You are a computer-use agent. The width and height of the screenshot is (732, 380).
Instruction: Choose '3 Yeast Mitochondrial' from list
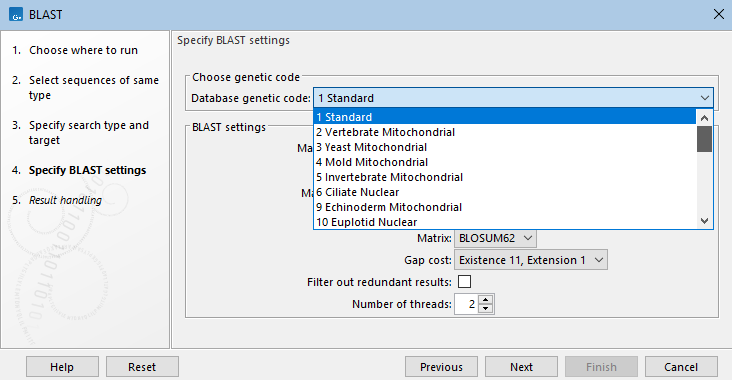point(505,147)
